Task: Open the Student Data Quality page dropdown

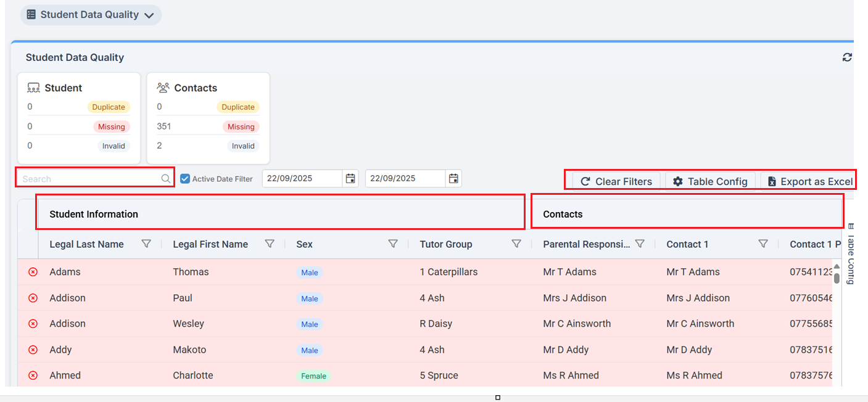Action: pyautogui.click(x=148, y=14)
